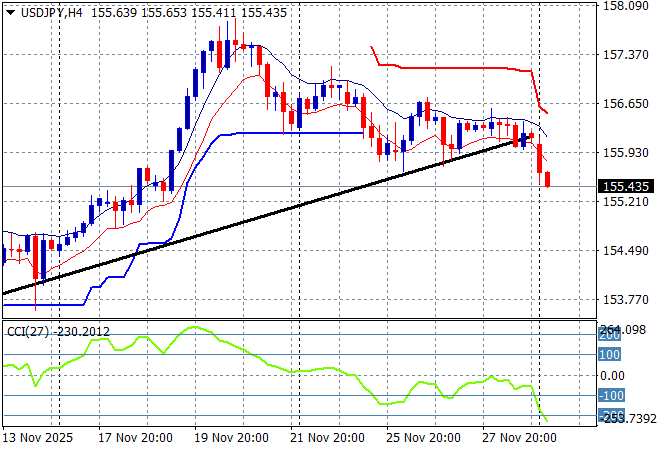Viewport: 660px width, 450px height.
Task: Select the black ascending trendline
Action: click(x=269, y=215)
